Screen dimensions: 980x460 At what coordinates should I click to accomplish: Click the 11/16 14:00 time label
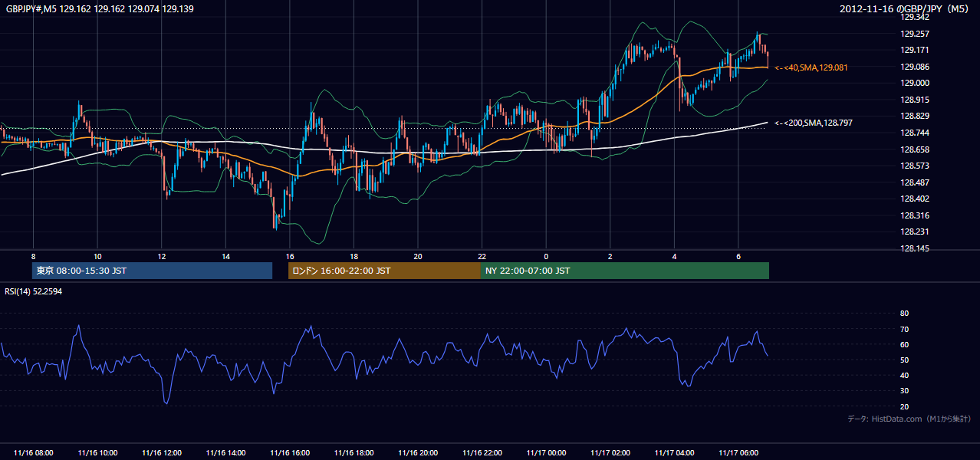point(225,453)
